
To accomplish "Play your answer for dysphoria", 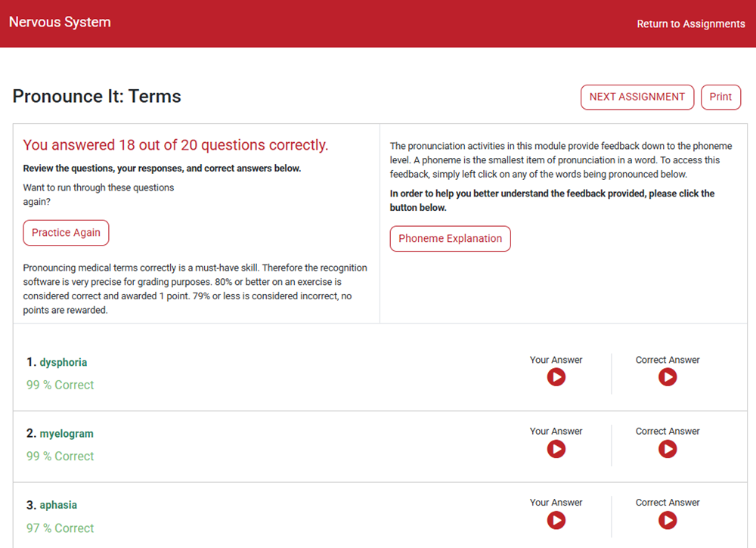I will (556, 377).
